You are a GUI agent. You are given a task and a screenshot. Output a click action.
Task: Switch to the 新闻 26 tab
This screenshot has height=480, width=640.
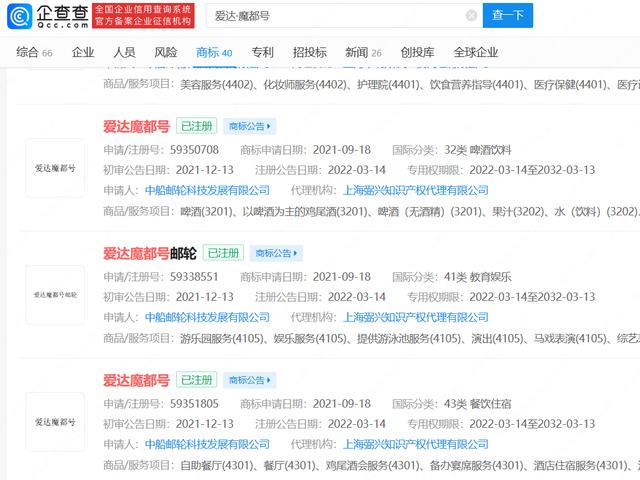363,52
